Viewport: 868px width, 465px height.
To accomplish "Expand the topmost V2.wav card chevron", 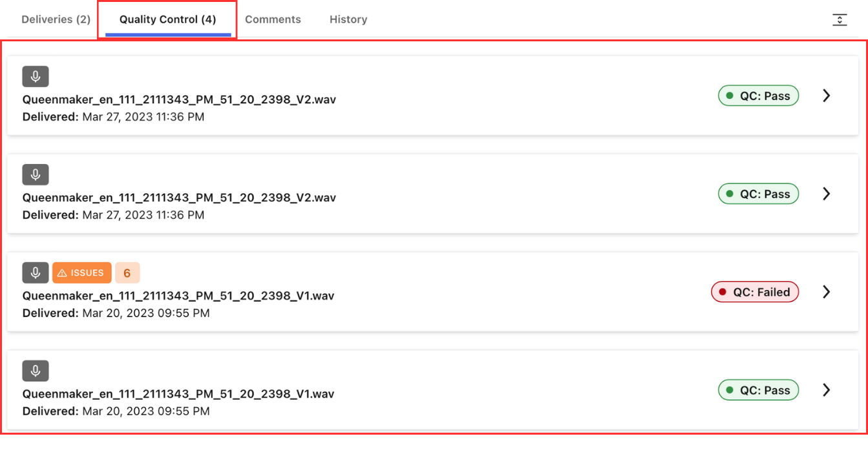I will 826,96.
